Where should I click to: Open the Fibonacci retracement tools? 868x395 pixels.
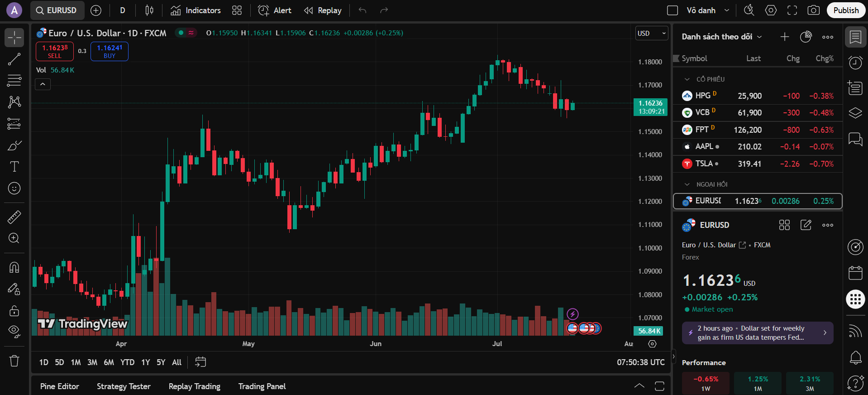[x=14, y=80]
